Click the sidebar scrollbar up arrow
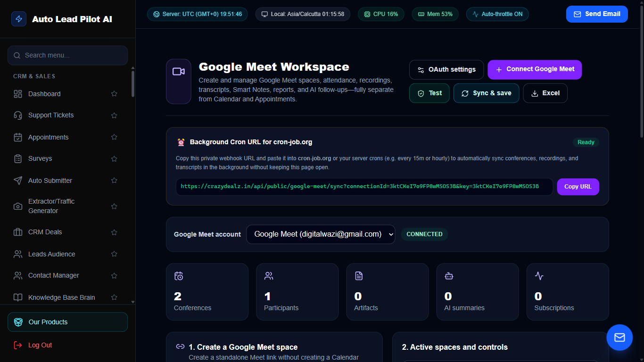644x362 pixels. 133,68
